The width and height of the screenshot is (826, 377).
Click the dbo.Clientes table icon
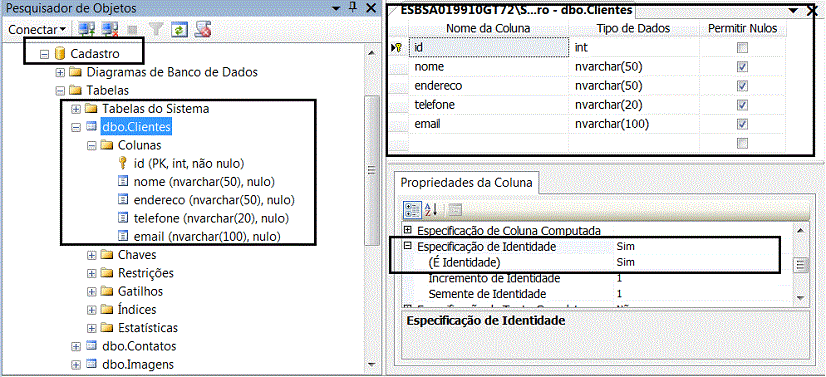click(x=92, y=126)
